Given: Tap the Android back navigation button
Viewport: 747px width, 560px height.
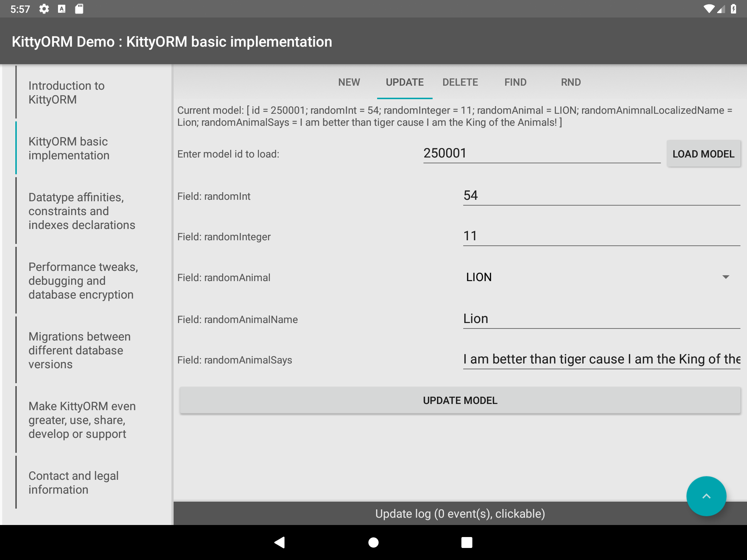Looking at the screenshot, I should click(280, 542).
